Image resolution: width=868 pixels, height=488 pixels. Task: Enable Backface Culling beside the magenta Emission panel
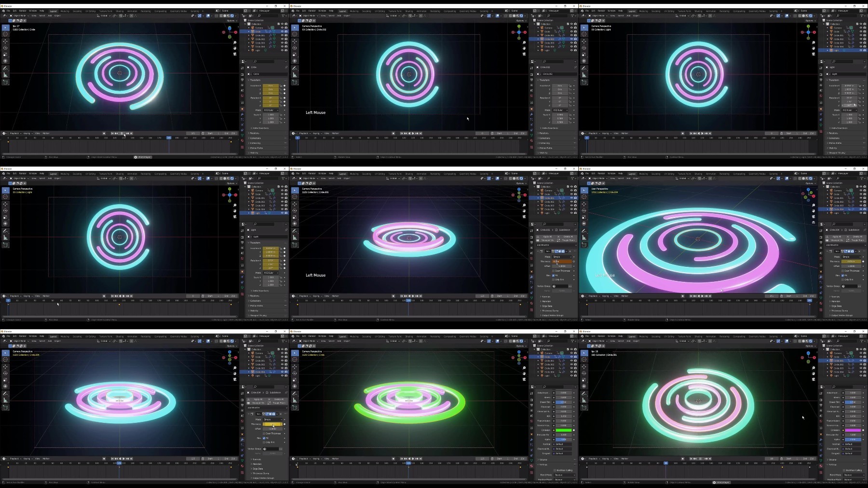(844, 470)
